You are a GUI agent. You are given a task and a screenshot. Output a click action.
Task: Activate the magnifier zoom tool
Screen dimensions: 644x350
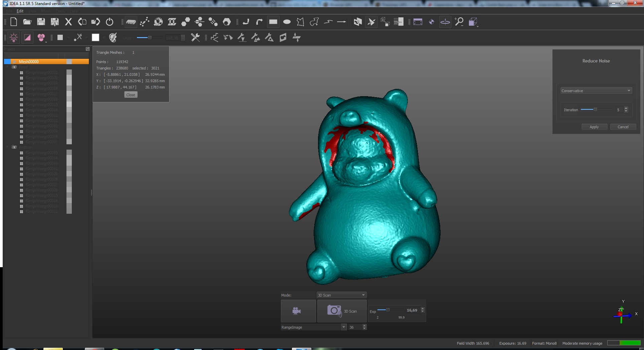point(459,22)
